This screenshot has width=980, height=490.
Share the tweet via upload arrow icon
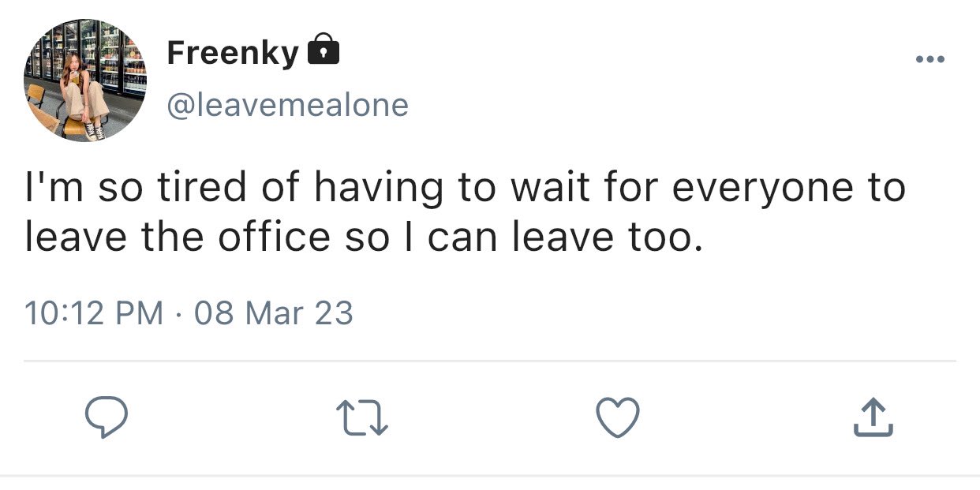pos(873,417)
